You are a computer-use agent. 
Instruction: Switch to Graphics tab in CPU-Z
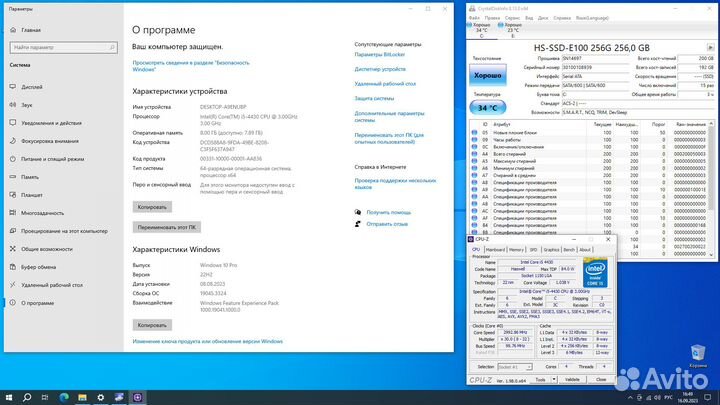click(x=551, y=249)
